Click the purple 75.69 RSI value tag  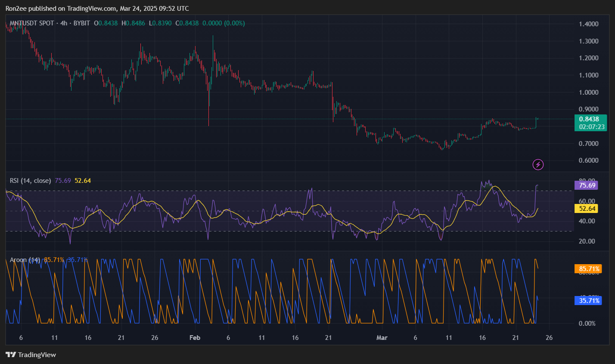tap(587, 185)
